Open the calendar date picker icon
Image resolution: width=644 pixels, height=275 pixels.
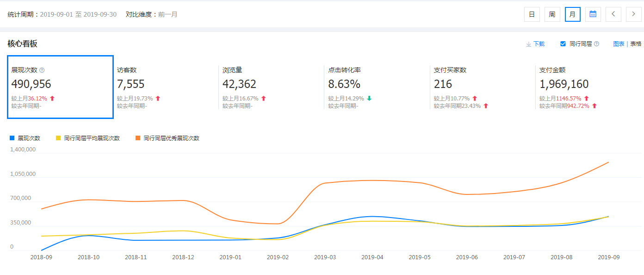[593, 14]
